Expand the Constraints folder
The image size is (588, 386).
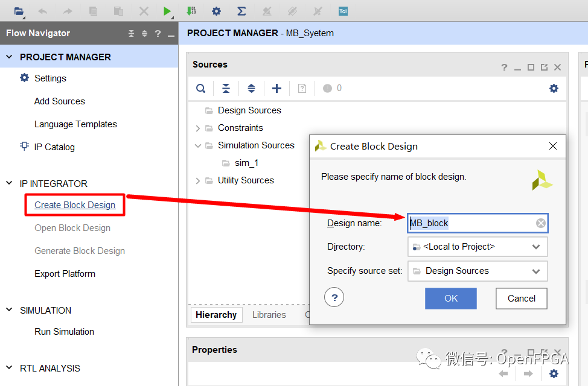(198, 128)
